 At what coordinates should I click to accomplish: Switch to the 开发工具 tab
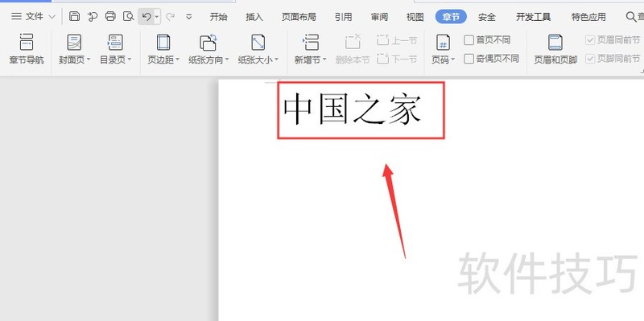[534, 17]
